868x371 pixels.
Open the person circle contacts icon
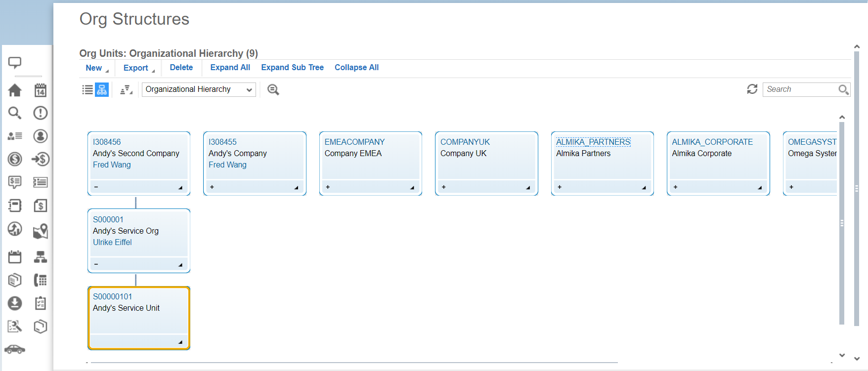41,136
